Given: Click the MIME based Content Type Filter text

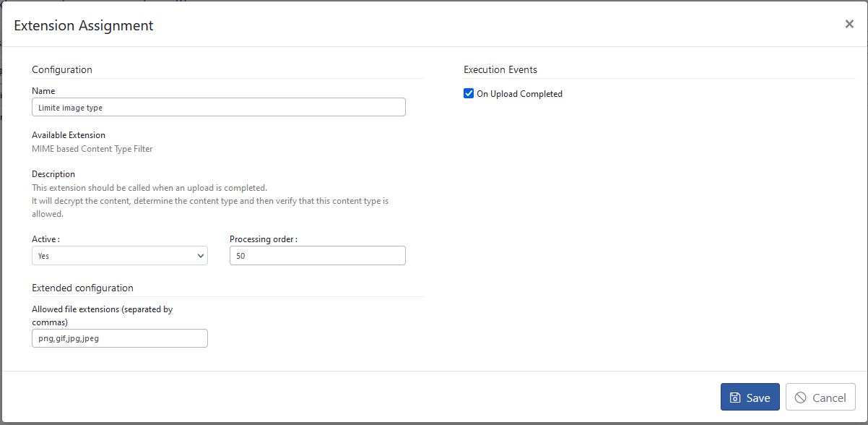Looking at the screenshot, I should pyautogui.click(x=92, y=149).
